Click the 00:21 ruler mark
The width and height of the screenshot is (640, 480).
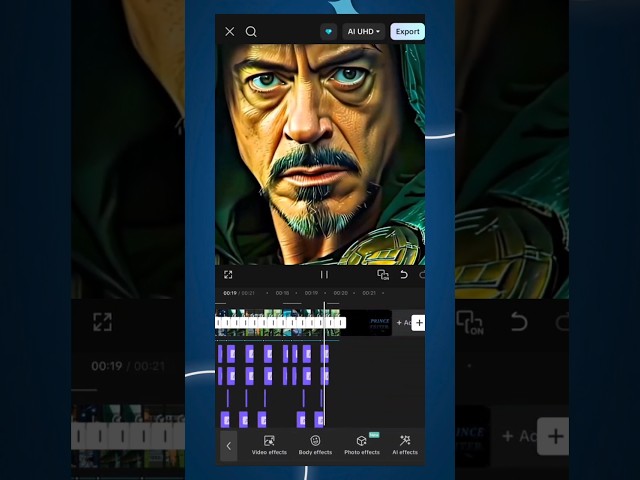pos(369,293)
